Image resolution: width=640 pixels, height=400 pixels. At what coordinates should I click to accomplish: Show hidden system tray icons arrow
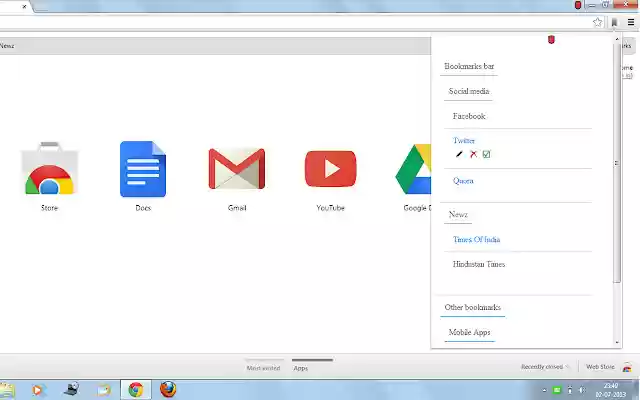544,390
